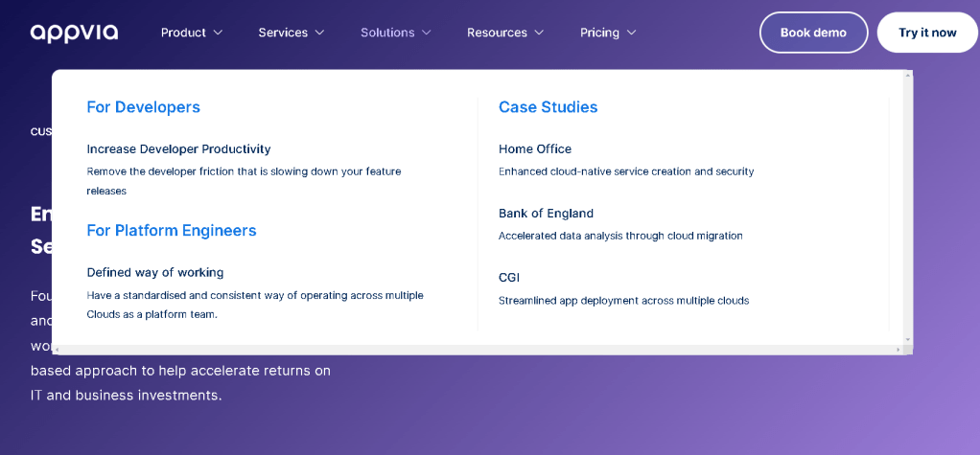Click 'Have a standardised and consistent' description

coord(255,305)
